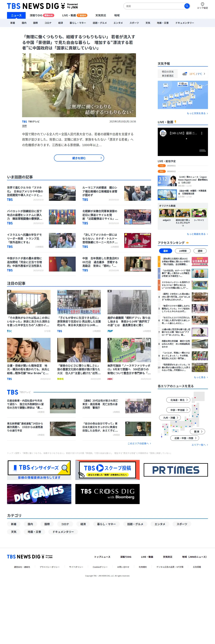This screenshot has width=215, height=644.
Task: Expand 続きを読む for the main article
Action: (x=79, y=158)
